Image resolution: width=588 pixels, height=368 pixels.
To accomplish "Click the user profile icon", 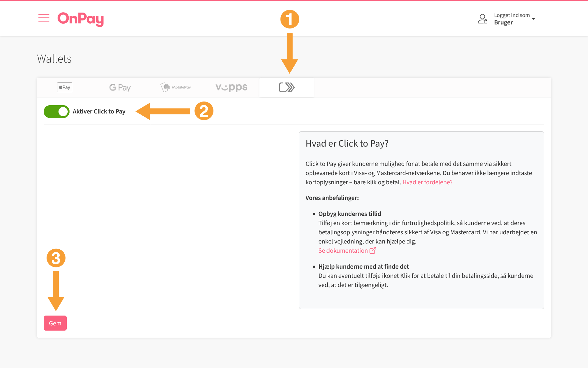I will coord(482,19).
